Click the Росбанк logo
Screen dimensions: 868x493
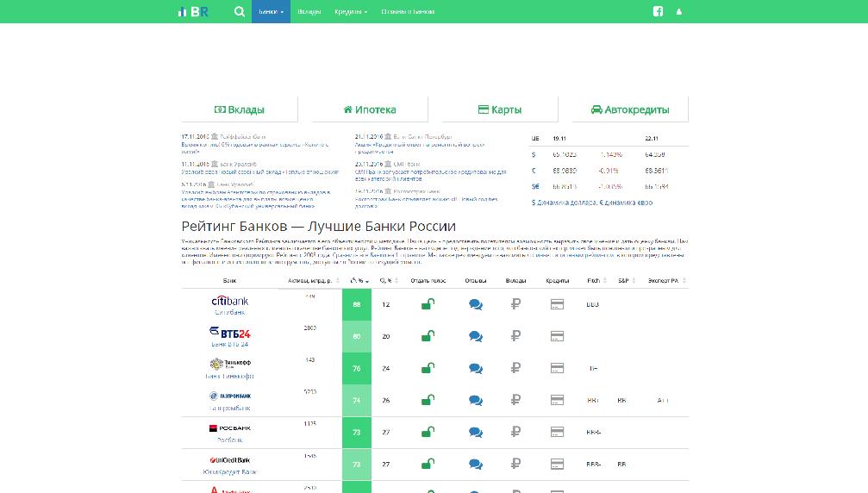point(230,427)
